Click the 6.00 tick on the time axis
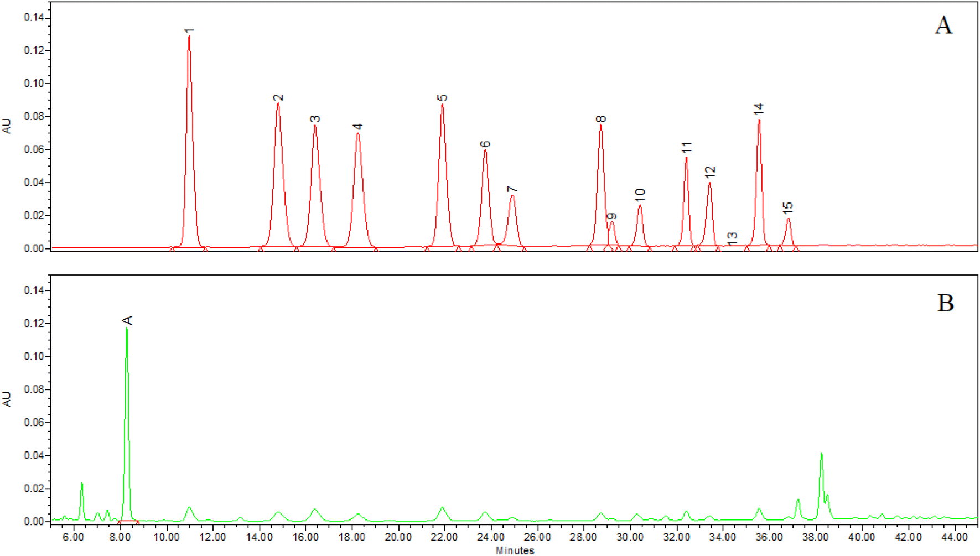Viewport: 980px width, 556px height. [x=74, y=537]
